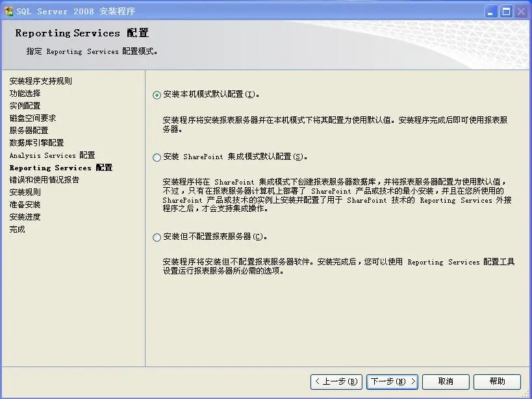
Task: Click the Reporting Services 配置 page heading
Action: point(82,33)
